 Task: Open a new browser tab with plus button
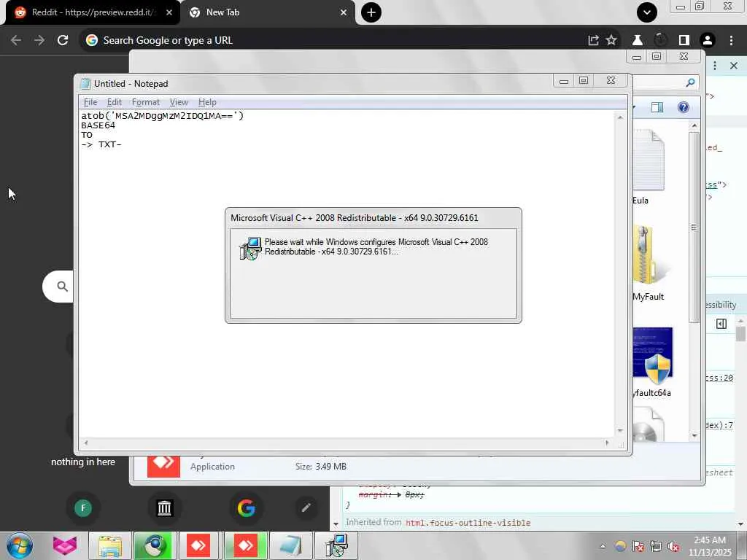[x=371, y=12]
